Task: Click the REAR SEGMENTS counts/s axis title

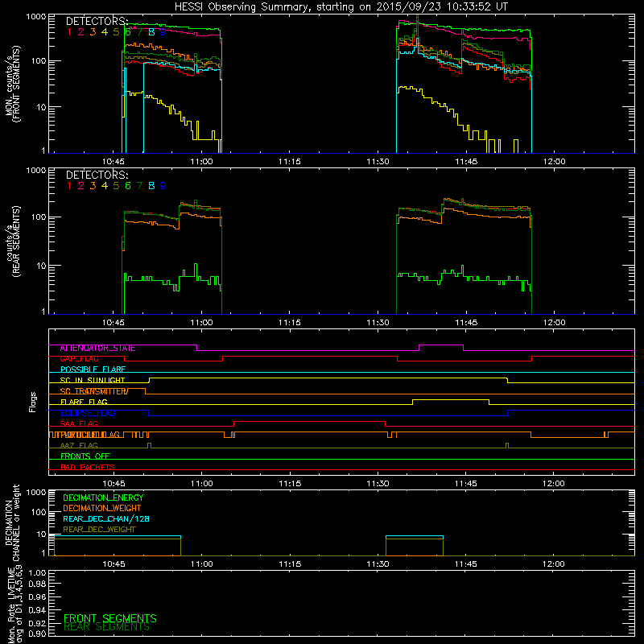Action: coord(13,242)
